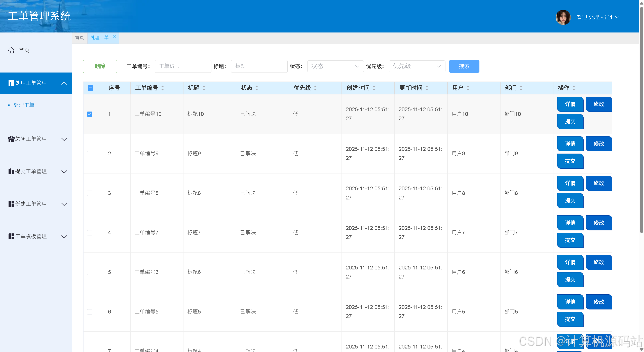Click the 关闭工单管理 briefcase icon
This screenshot has width=644, height=352.
(x=11, y=139)
